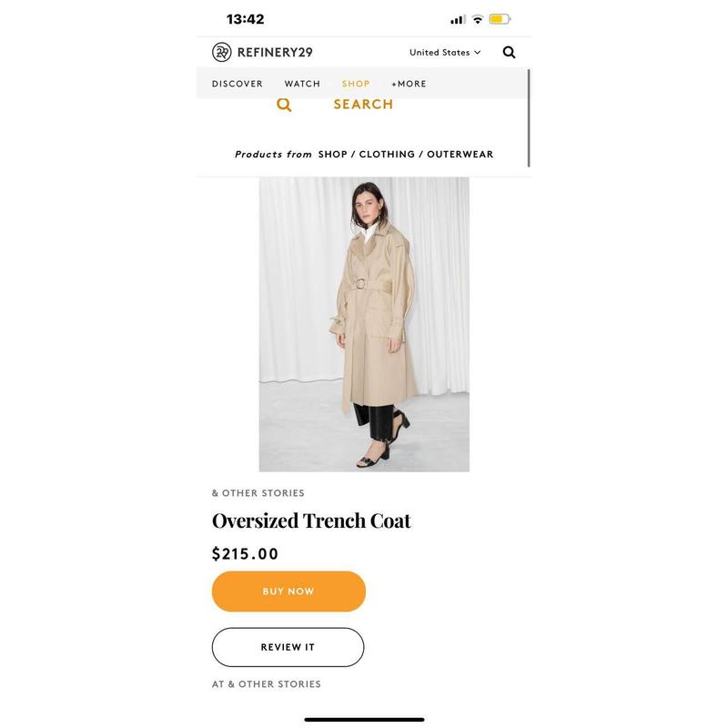
Task: Tap the battery status icon
Action: [500, 19]
